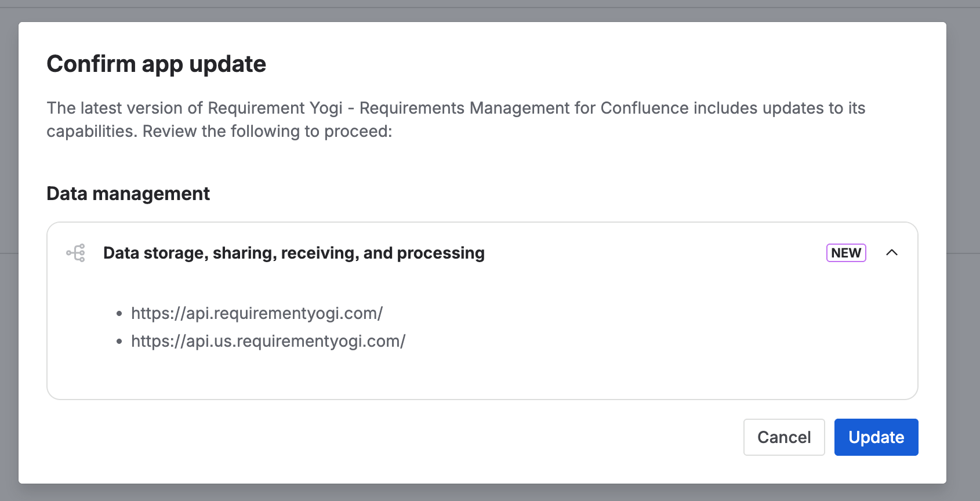980x501 pixels.
Task: Click empty space below the URLs list
Action: 464,374
